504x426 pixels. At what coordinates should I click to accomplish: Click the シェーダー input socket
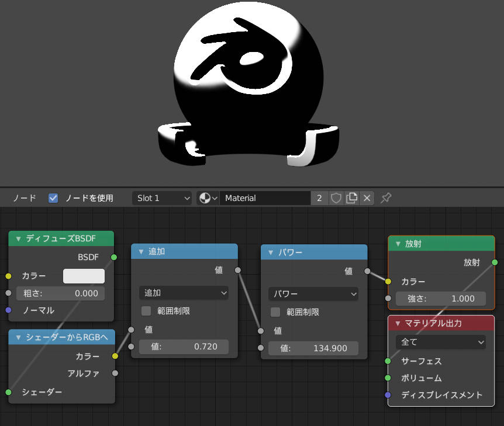8,392
